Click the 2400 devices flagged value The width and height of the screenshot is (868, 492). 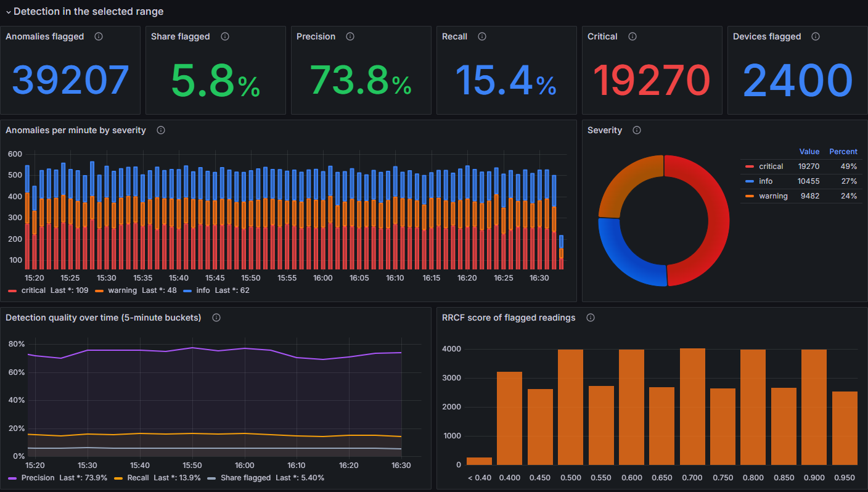tap(798, 81)
